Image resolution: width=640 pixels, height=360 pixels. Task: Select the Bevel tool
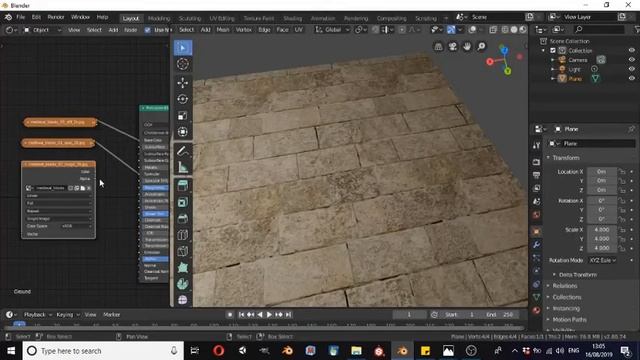point(183,218)
